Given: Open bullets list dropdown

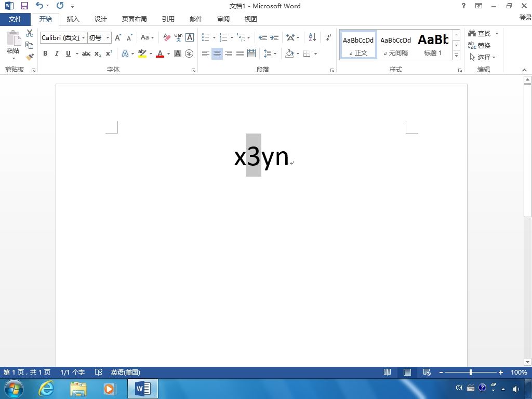Looking at the screenshot, I should click(x=214, y=37).
